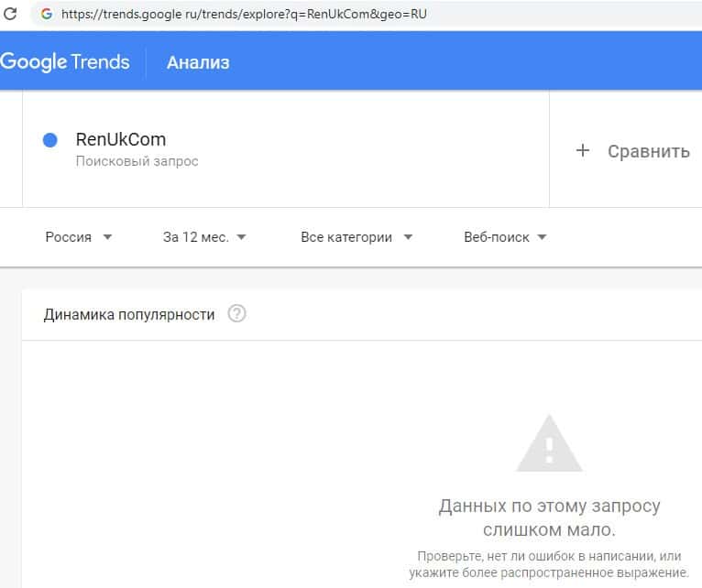Switch to the Анализ section
Image resolution: width=702 pixels, height=588 pixels.
pyautogui.click(x=198, y=62)
